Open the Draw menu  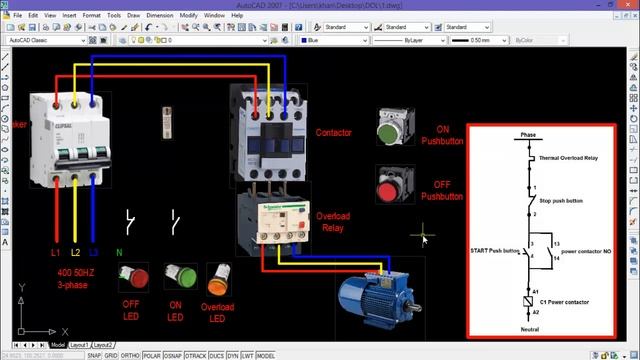click(x=133, y=15)
